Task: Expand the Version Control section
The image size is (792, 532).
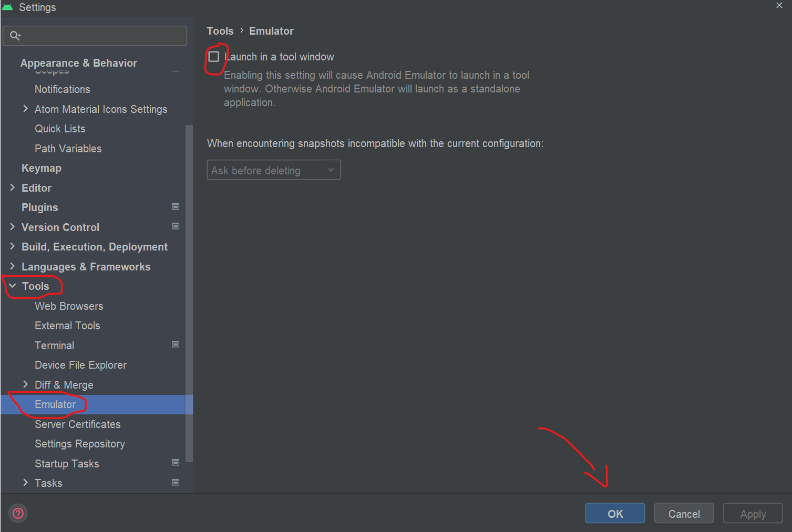Action: pos(13,227)
